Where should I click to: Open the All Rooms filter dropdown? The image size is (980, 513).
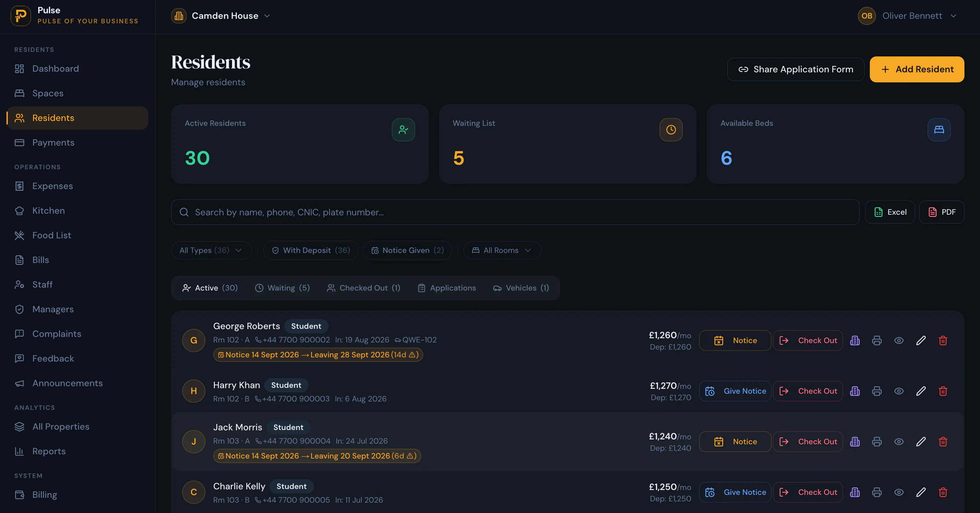pos(502,250)
